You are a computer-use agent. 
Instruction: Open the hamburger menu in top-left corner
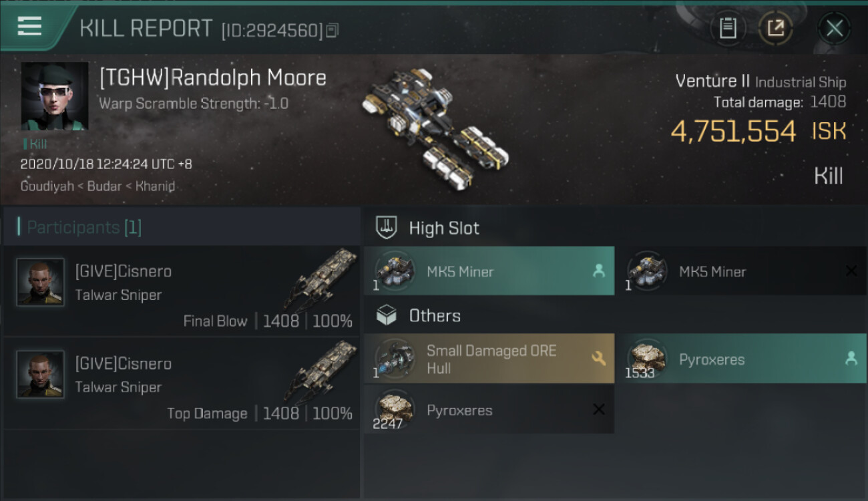29,26
